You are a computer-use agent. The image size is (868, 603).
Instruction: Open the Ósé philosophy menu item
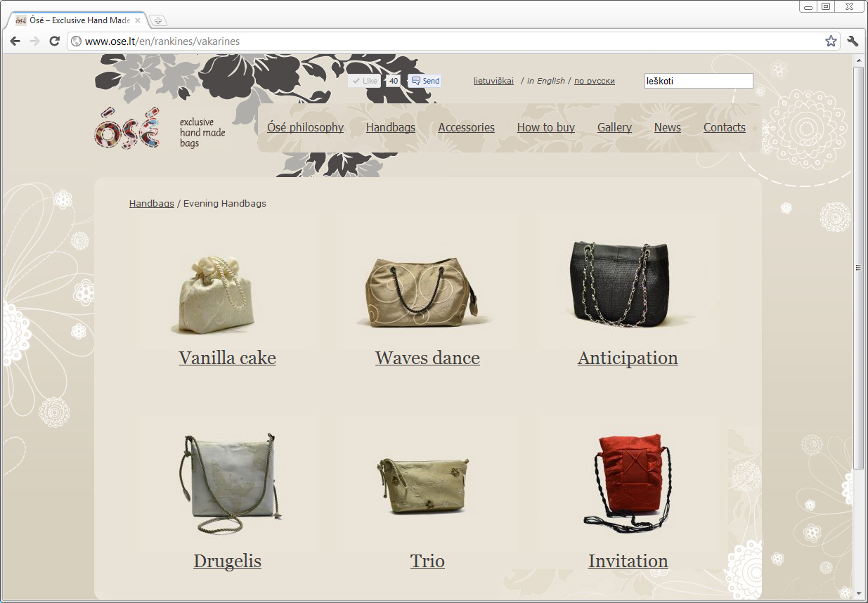[x=305, y=127]
